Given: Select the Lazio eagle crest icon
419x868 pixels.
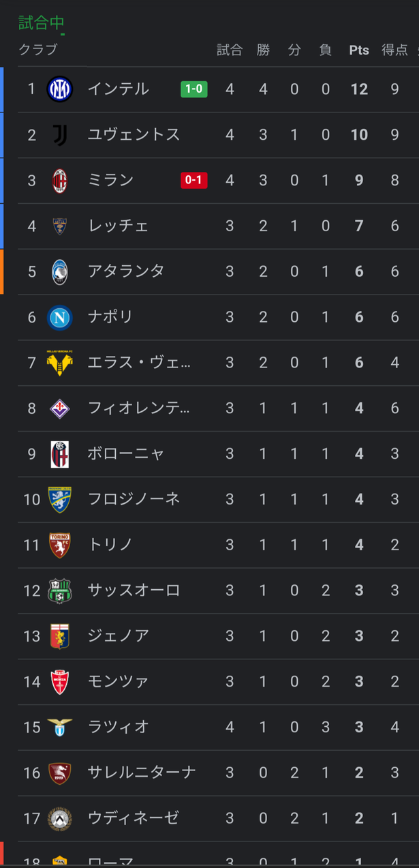Looking at the screenshot, I should click(x=59, y=727).
